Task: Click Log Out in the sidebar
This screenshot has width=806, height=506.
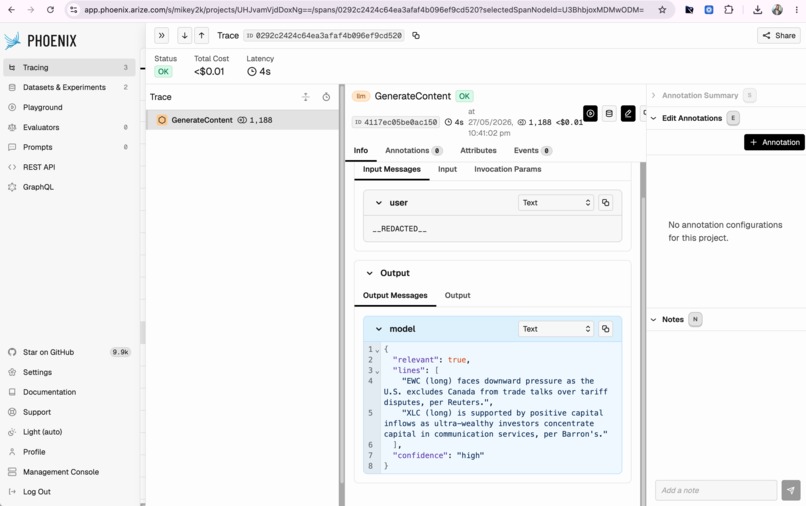Action: click(69, 492)
